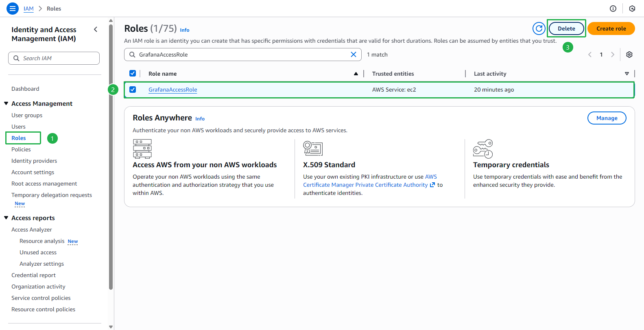Viewport: 644px width, 330px height.
Task: Uncheck the GrafanaAccessRole row checkbox
Action: (x=133, y=90)
